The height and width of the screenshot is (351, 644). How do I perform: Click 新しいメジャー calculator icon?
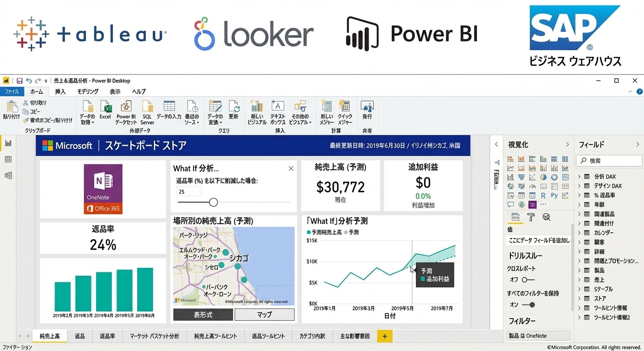pos(327,106)
